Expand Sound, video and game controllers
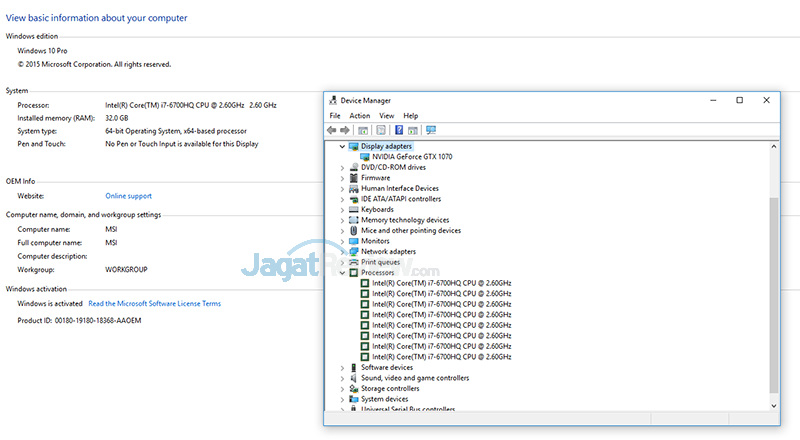 tap(342, 378)
